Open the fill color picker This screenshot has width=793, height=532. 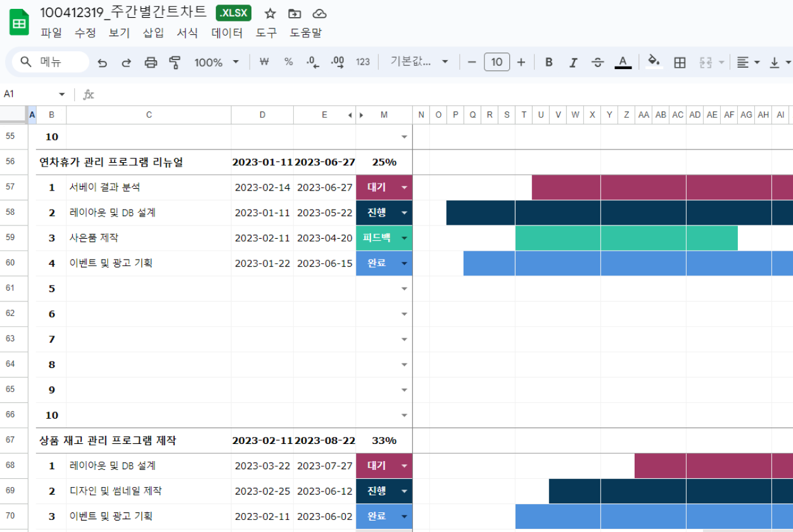tap(654, 62)
